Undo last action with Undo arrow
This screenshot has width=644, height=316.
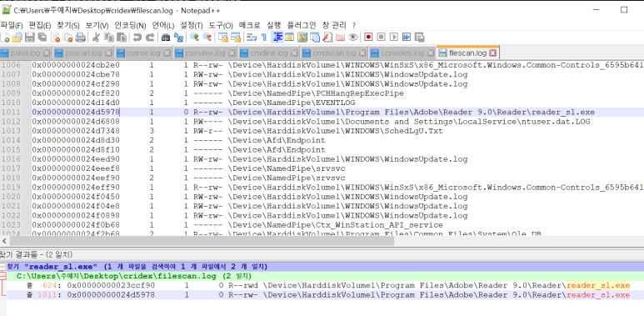[x=137, y=38]
